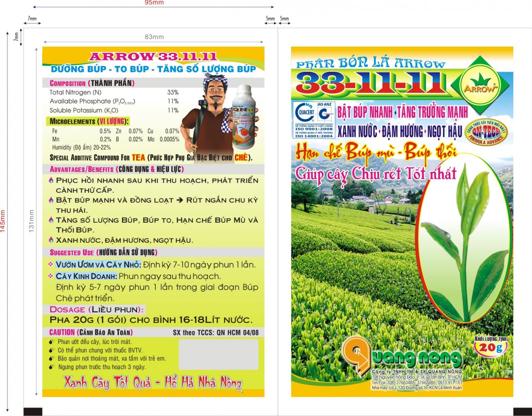The width and height of the screenshot is (532, 416).
Task: Click the Tel/Fax phone number line
Action: (417, 382)
